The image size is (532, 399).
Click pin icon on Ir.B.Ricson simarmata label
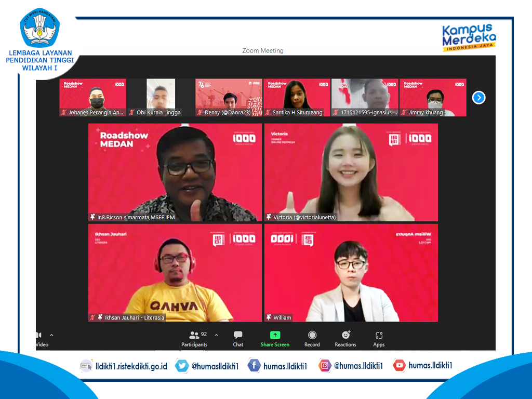point(92,217)
